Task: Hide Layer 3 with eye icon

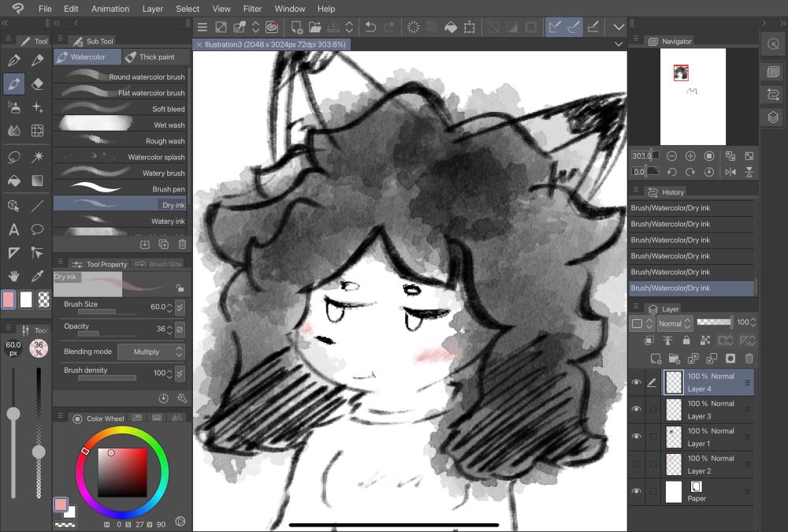Action: (x=636, y=409)
